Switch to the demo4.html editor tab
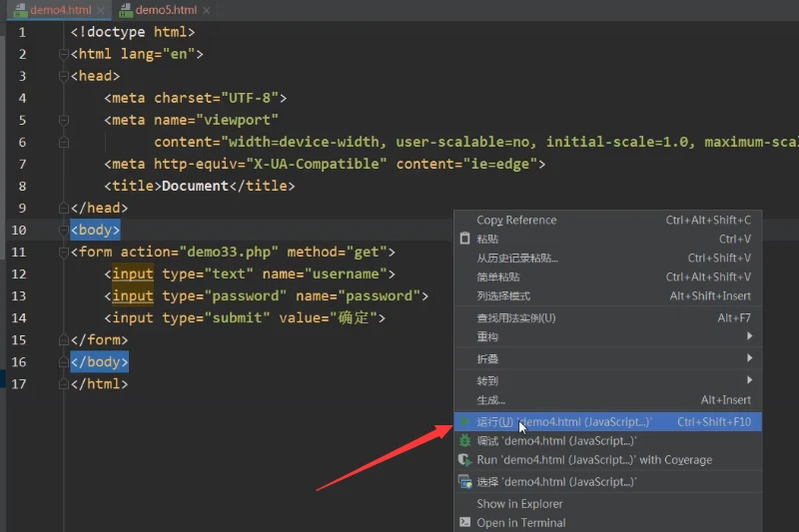The width and height of the screenshot is (799, 532). point(61,10)
